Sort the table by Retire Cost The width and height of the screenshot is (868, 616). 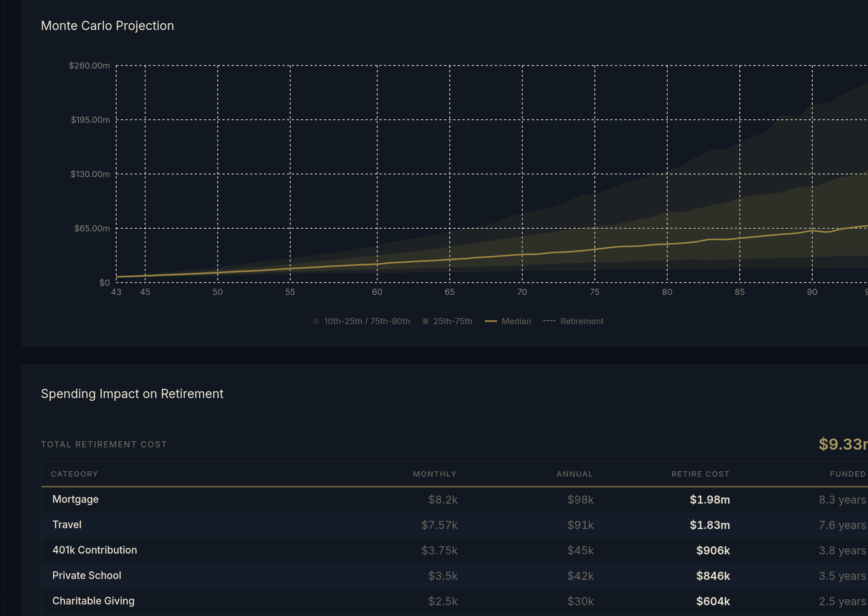(x=701, y=474)
